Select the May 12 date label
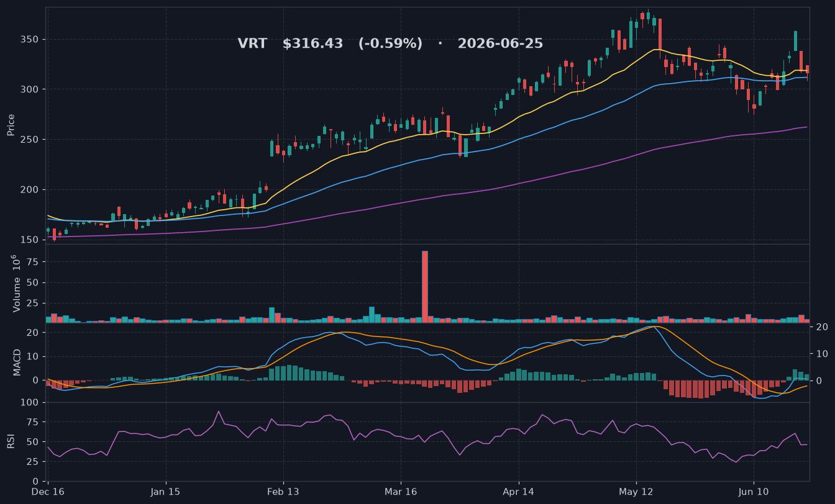 [636, 492]
